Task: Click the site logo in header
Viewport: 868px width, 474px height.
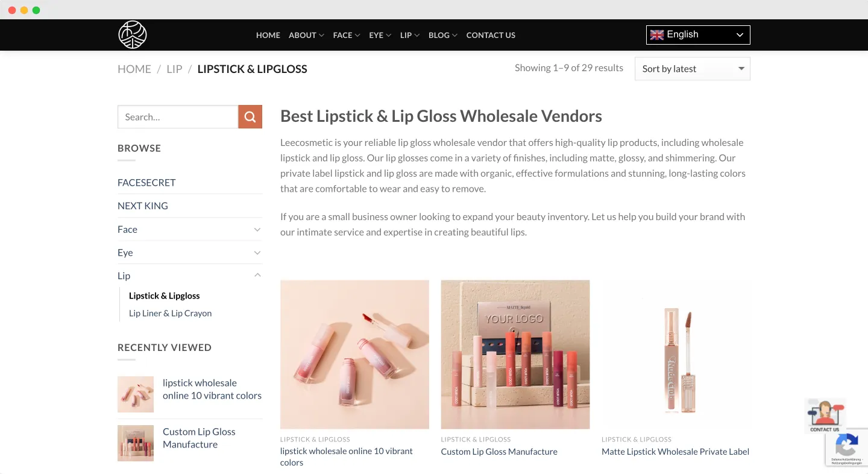Action: point(133,35)
